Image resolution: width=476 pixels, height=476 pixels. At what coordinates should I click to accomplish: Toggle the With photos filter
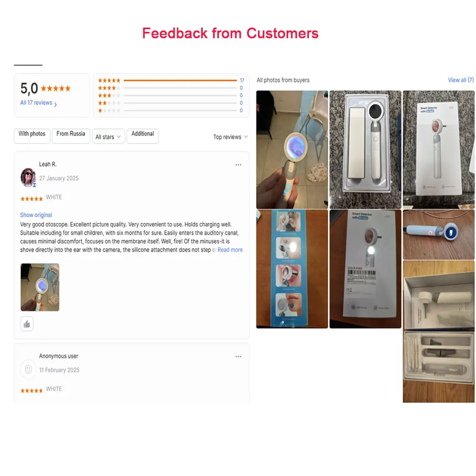[32, 136]
